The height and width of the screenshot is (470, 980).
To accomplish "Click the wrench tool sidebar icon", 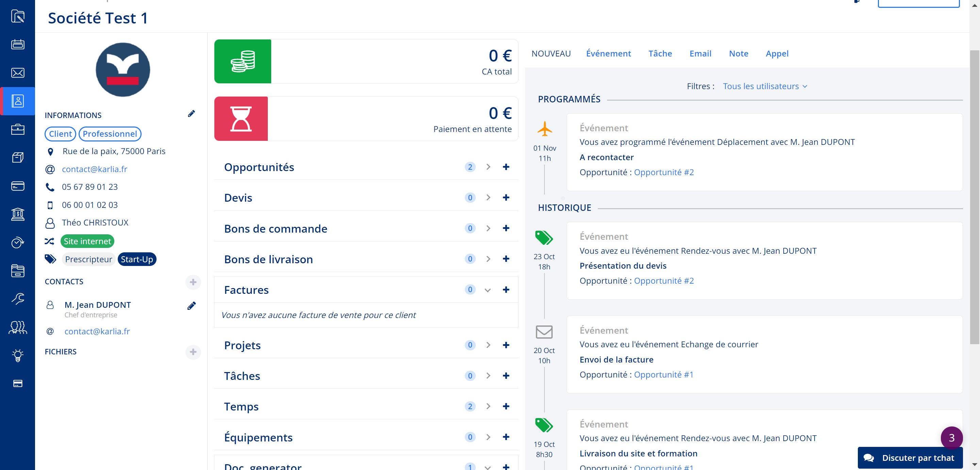I will (17, 299).
